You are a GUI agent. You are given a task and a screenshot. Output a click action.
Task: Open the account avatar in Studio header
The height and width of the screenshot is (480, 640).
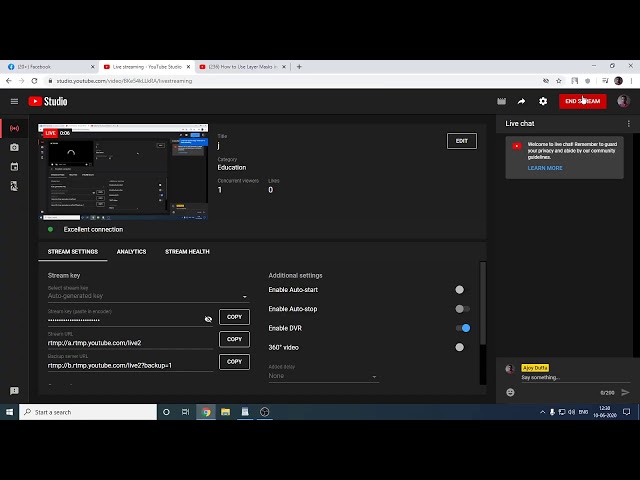tap(623, 101)
